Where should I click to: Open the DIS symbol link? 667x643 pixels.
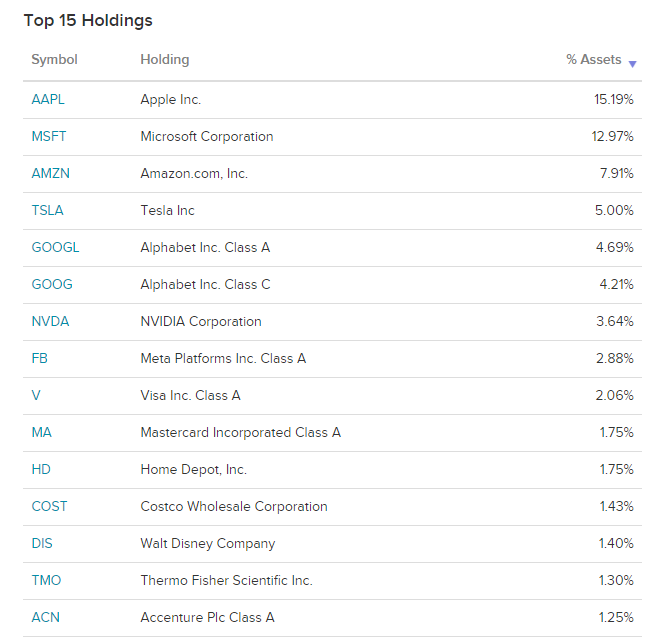pos(43,543)
